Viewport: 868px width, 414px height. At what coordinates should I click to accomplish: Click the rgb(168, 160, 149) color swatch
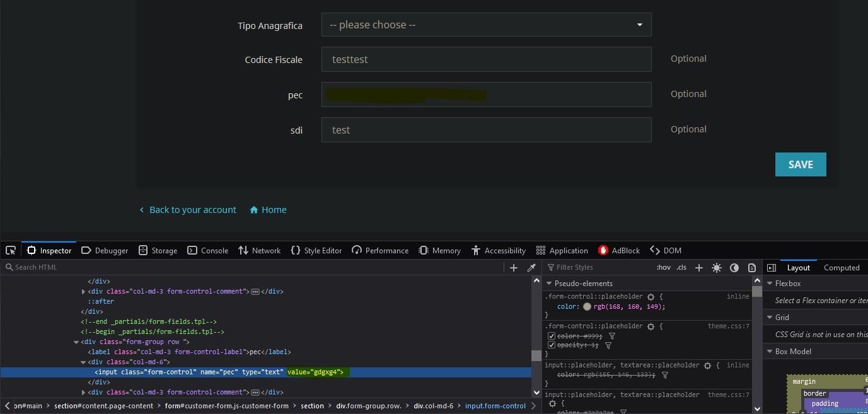[x=587, y=307]
